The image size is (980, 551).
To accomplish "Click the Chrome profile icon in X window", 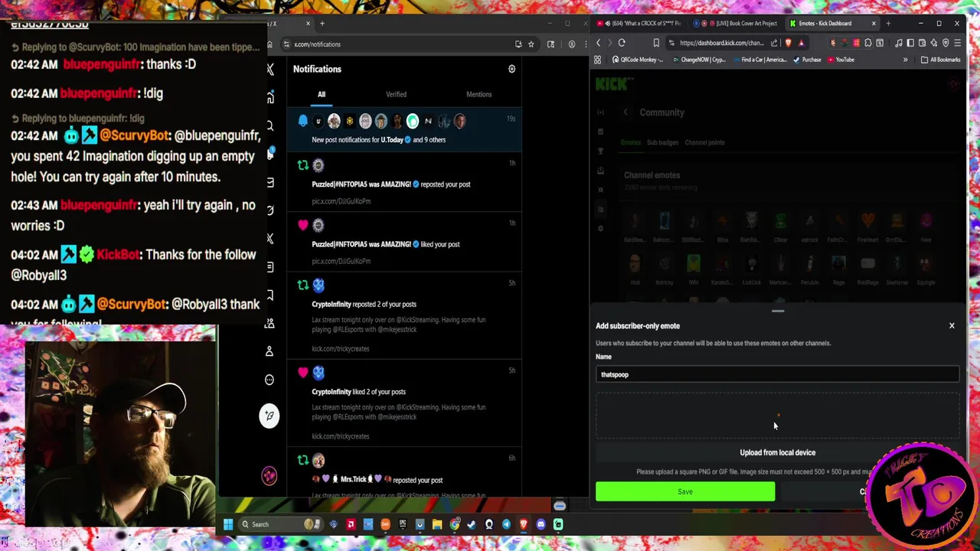I will pos(572,44).
